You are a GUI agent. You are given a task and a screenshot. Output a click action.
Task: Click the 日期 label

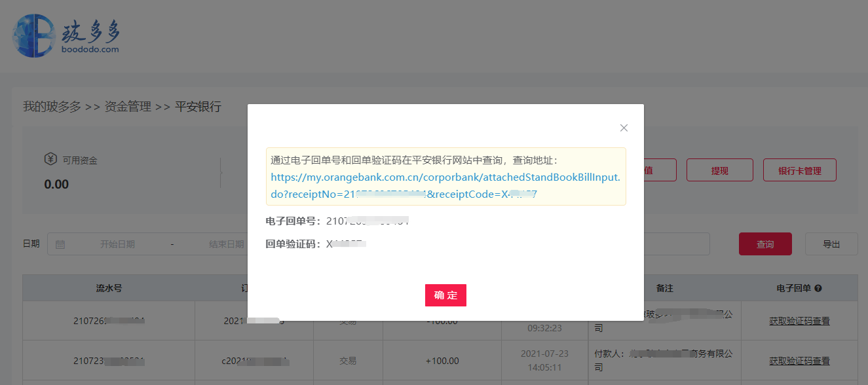click(x=31, y=244)
